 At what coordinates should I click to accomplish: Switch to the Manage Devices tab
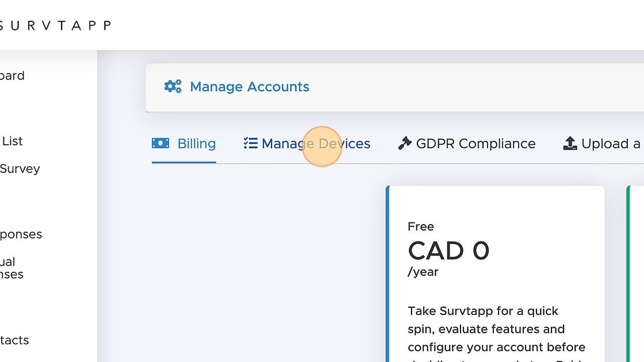307,144
